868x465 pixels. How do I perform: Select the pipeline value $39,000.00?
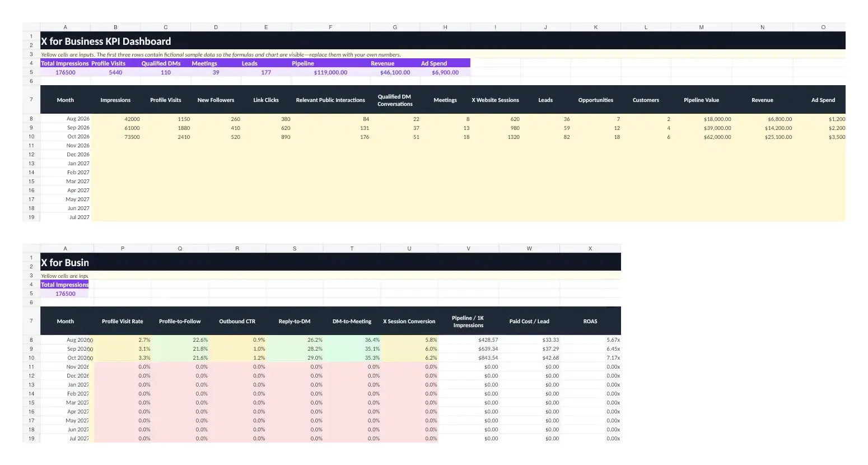pos(701,128)
